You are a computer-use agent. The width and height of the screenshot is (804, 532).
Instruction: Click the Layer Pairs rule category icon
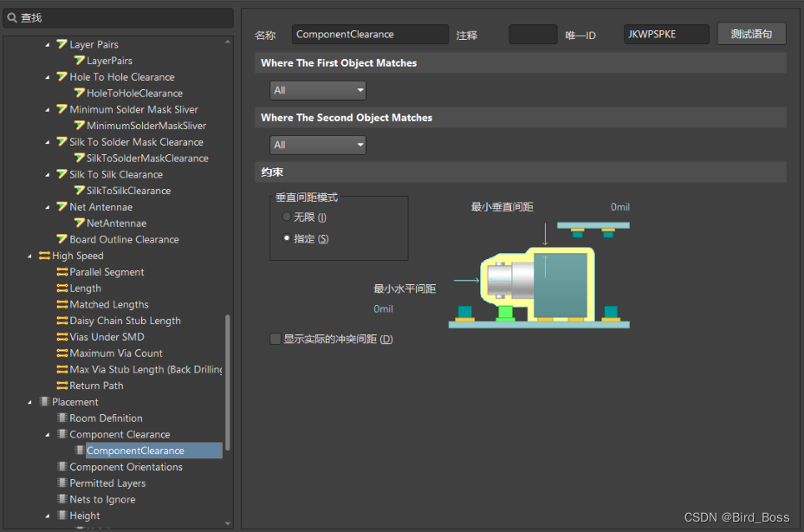pos(62,44)
